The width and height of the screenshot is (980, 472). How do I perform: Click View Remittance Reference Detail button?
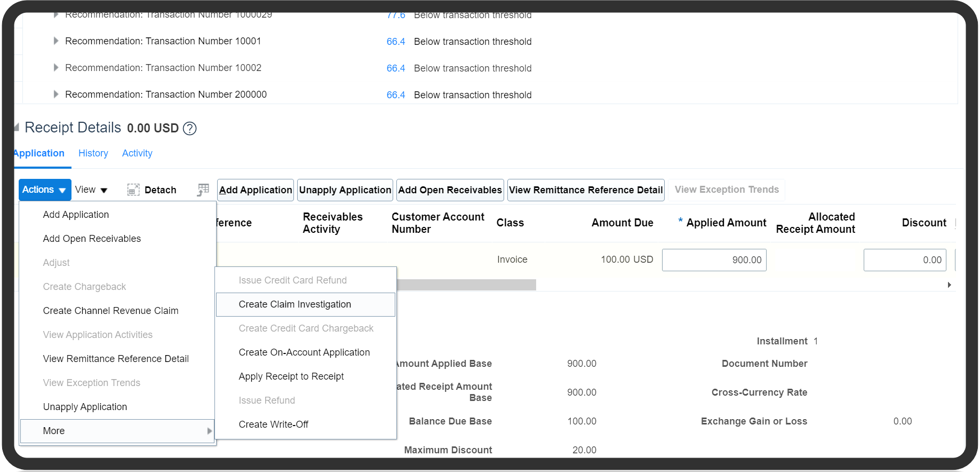pyautogui.click(x=586, y=190)
